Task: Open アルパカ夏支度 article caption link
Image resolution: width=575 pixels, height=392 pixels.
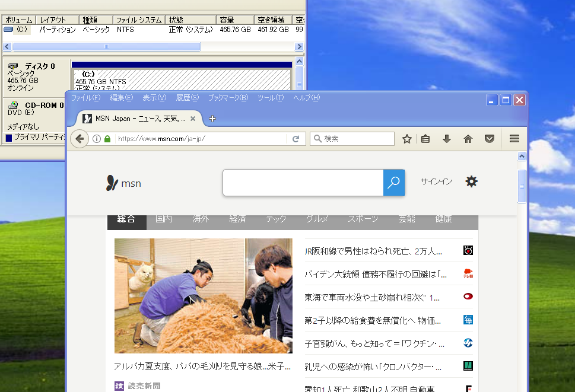Action: coord(202,366)
